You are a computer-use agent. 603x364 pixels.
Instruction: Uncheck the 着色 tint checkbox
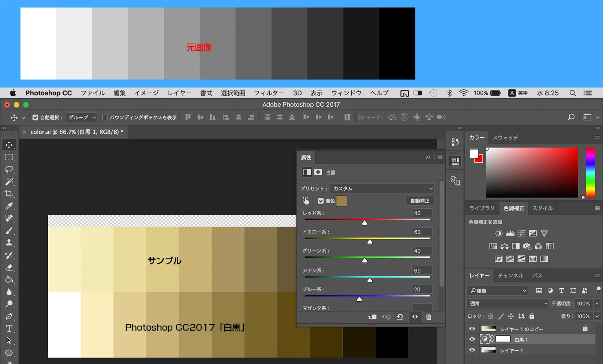click(321, 201)
